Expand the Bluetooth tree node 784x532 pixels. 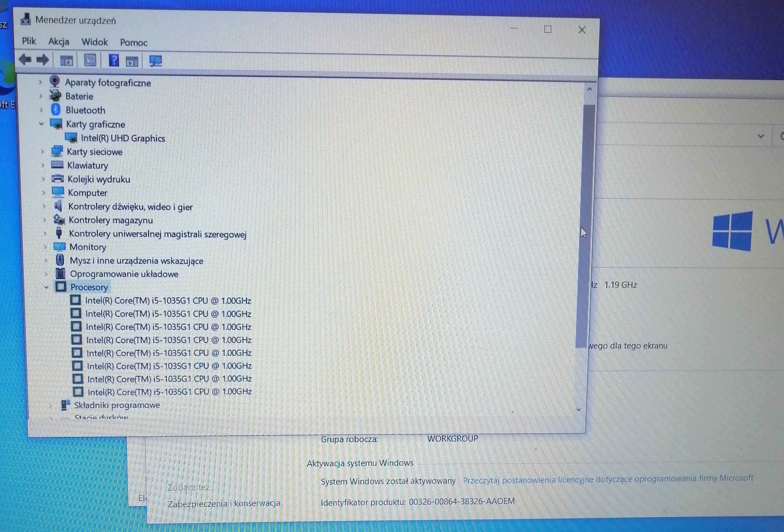41,110
